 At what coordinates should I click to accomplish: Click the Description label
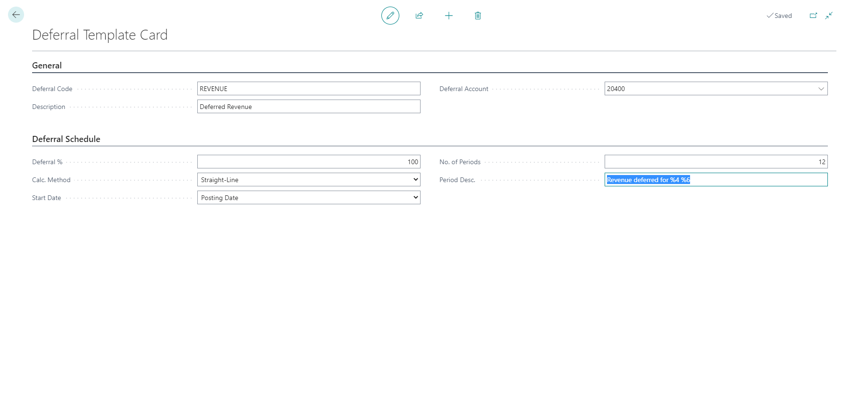click(x=49, y=107)
